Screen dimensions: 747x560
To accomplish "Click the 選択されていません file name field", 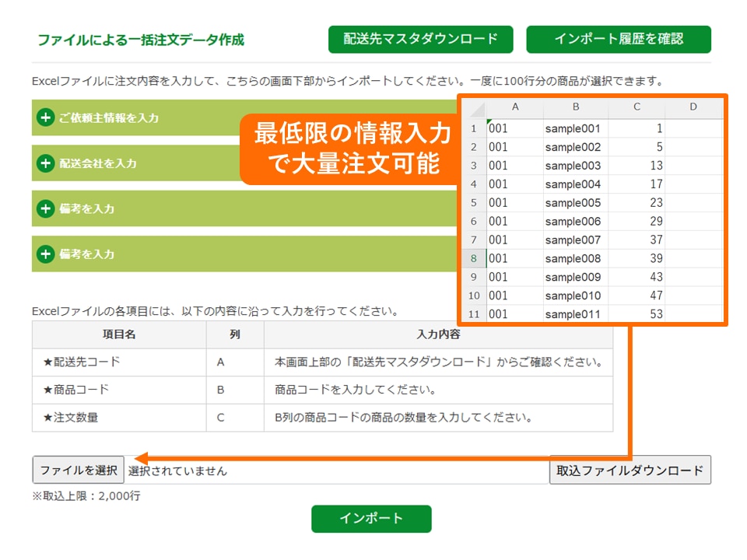I will point(335,471).
